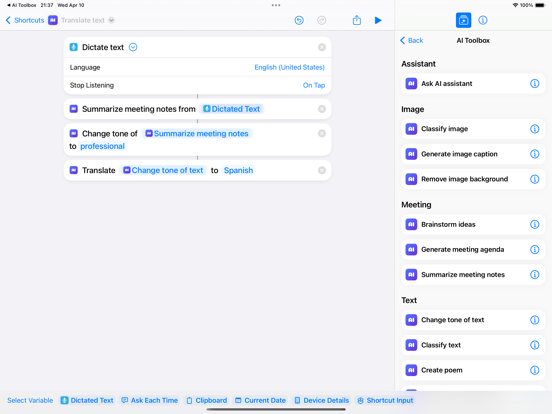This screenshot has height=414, width=552.
Task: Tap the multitasking three-dots menu
Action: (x=276, y=5)
